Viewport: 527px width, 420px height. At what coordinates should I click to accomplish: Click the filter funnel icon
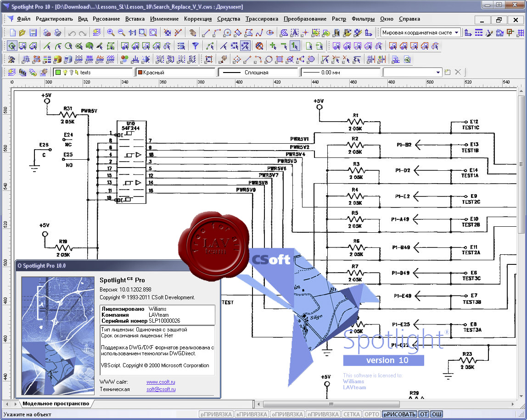(195, 46)
